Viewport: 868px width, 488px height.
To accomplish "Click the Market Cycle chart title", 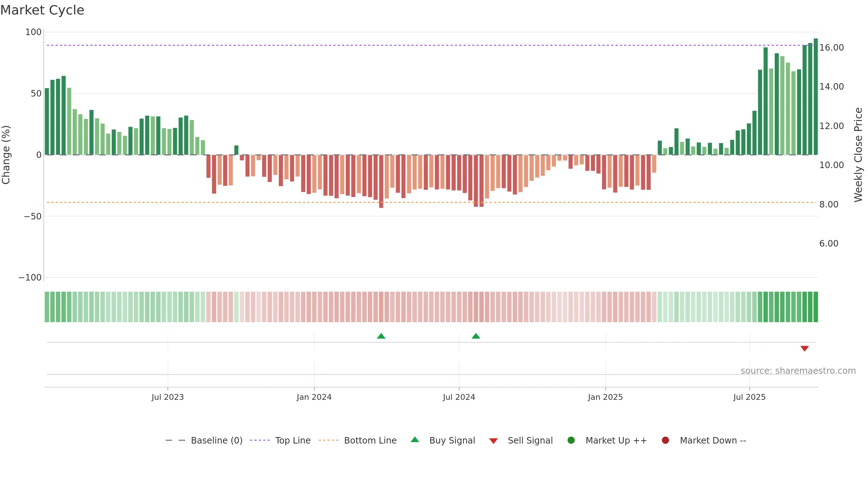I will 42,10.
